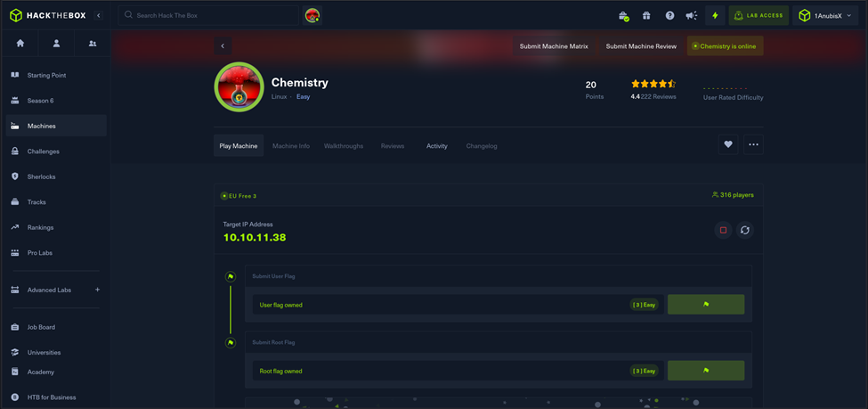Go to the home icon in the sidebar
Viewport: 868px width, 409px height.
click(20, 44)
